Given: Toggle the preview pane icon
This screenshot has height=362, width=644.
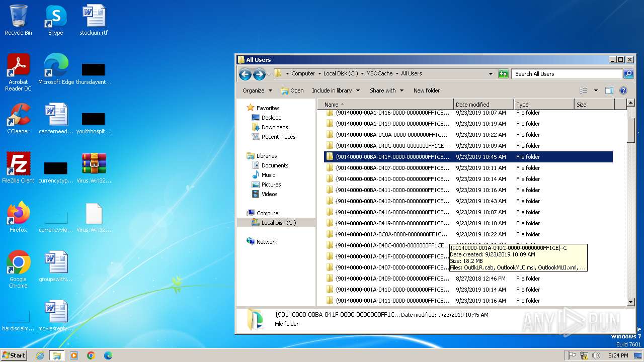Looking at the screenshot, I should tap(609, 90).
